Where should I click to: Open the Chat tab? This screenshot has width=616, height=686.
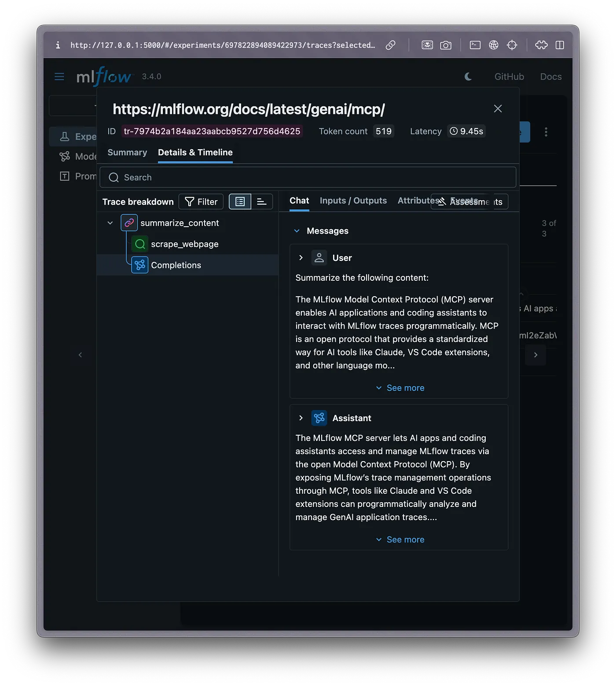pos(299,201)
